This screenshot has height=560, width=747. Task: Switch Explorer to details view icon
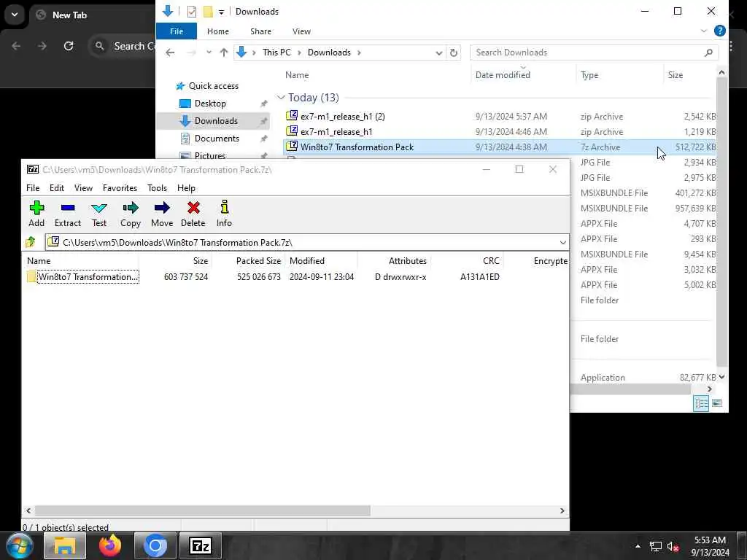coord(701,403)
